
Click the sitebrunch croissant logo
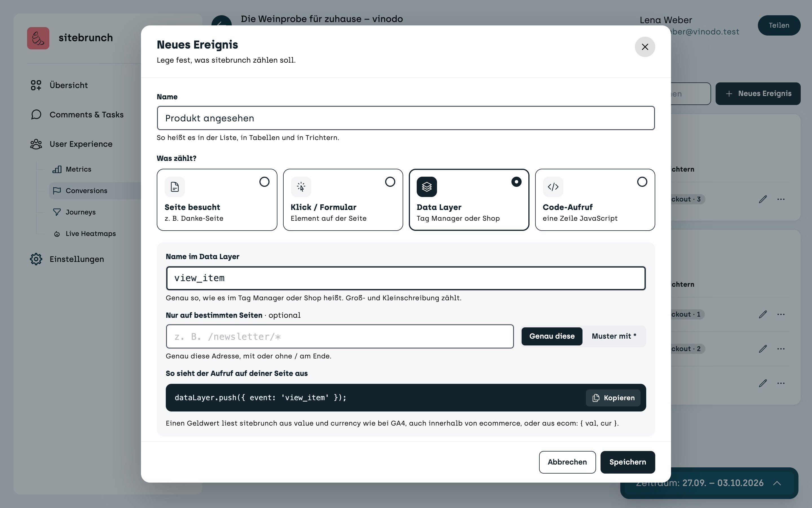click(38, 38)
